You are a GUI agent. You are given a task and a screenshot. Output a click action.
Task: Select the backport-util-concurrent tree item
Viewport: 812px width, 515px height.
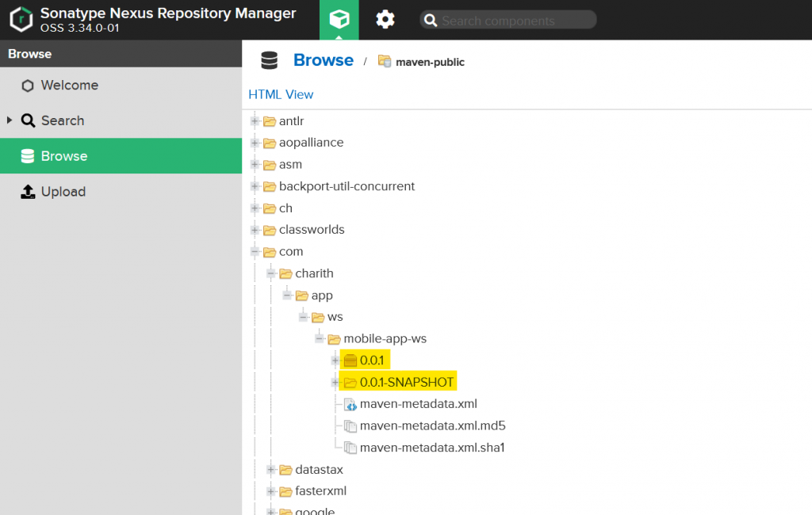[347, 186]
